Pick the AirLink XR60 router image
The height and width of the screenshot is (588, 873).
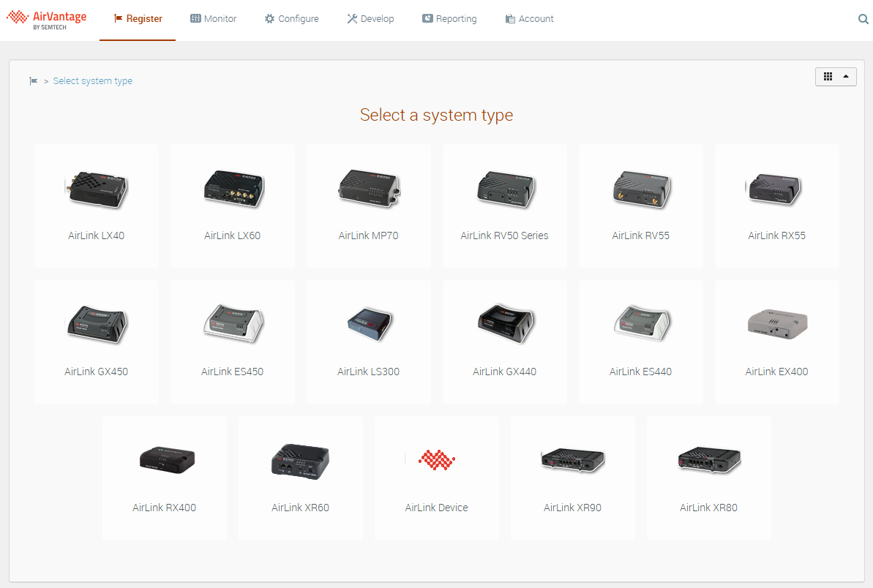(300, 460)
